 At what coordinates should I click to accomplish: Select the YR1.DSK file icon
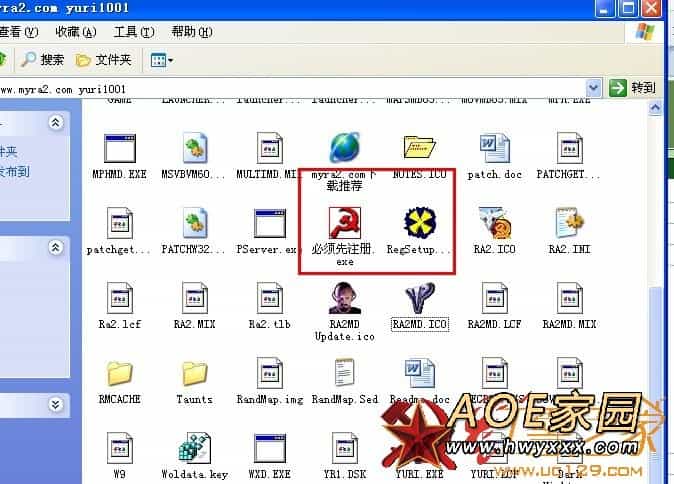click(344, 448)
